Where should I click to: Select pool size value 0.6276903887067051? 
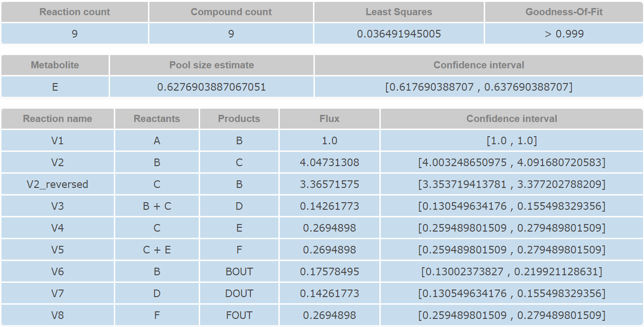coord(212,87)
